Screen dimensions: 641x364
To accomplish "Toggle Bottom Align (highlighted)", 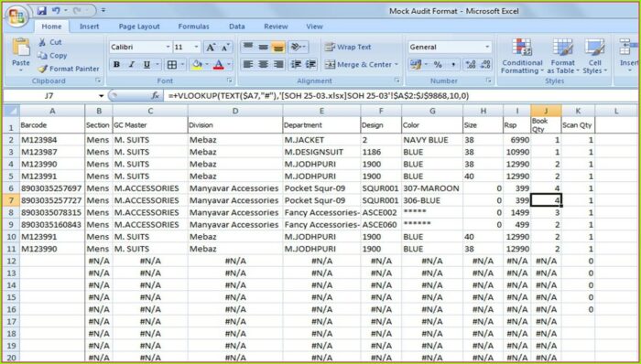I will 278,48.
